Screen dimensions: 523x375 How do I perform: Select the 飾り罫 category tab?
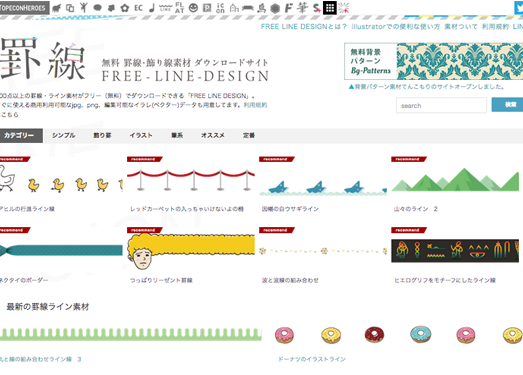click(102, 135)
